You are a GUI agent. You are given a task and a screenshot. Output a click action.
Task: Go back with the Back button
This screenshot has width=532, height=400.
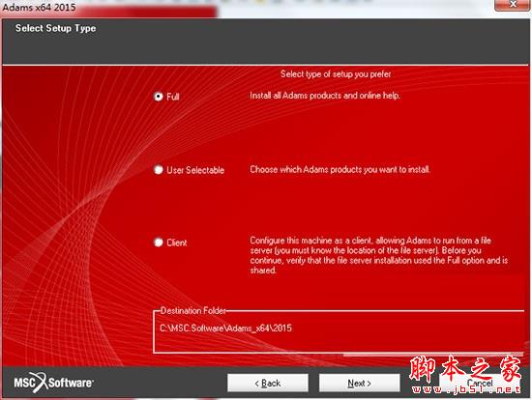[268, 383]
